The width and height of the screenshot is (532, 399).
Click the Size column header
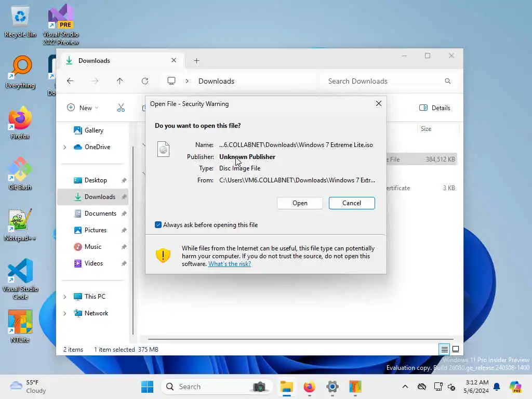437,129
